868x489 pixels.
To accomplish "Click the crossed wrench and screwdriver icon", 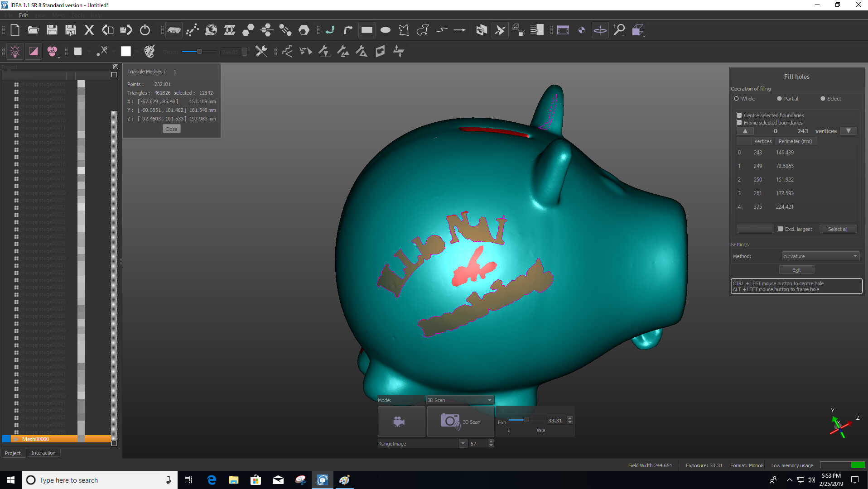I will tap(261, 52).
